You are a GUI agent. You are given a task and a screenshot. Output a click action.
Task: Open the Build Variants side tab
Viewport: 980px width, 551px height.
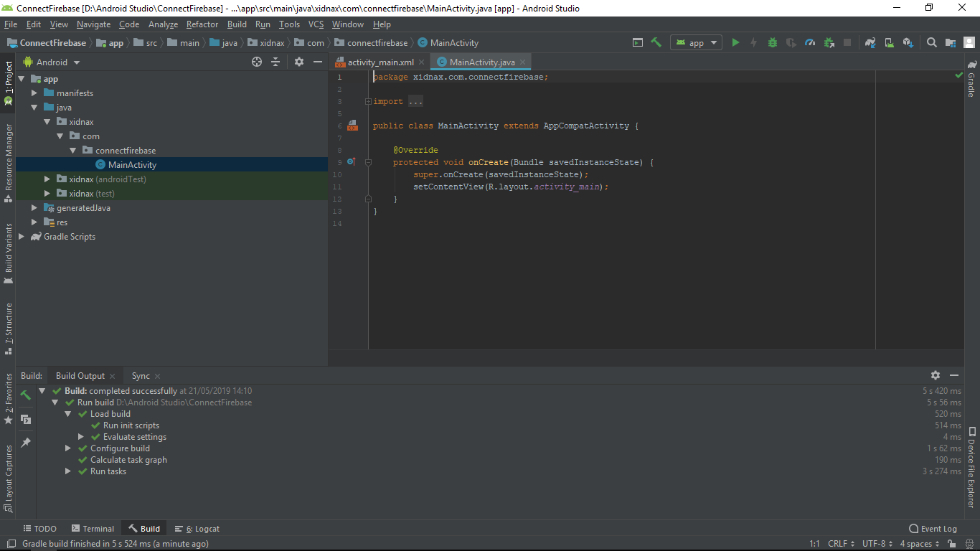tap(9, 253)
